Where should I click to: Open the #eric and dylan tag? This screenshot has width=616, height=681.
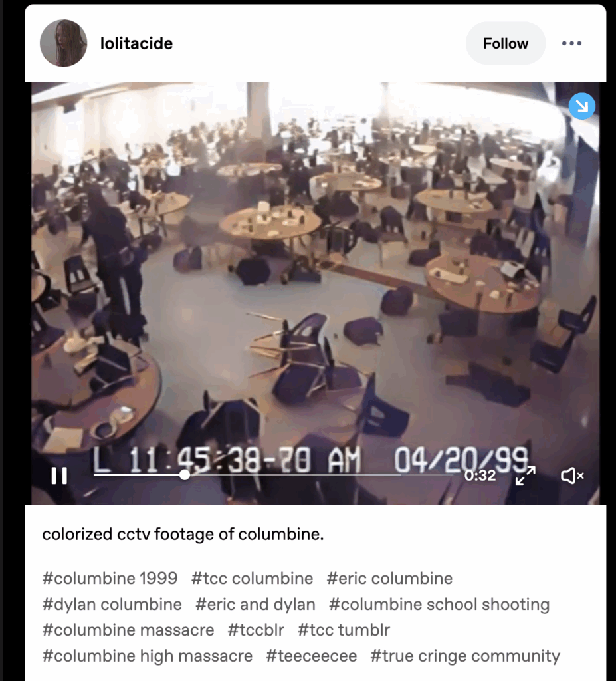click(255, 604)
